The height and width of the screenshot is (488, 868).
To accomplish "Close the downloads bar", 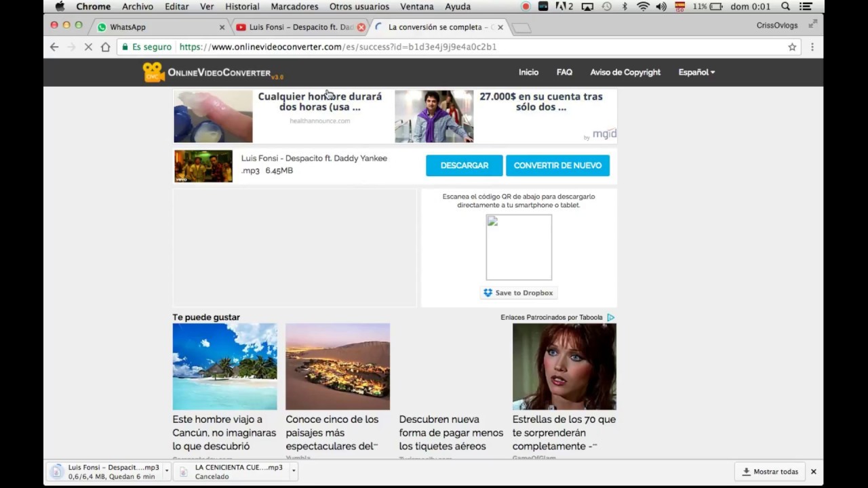I will click(x=813, y=472).
